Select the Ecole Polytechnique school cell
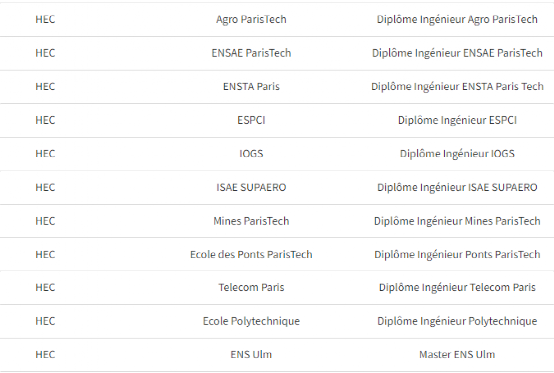 coord(251,321)
